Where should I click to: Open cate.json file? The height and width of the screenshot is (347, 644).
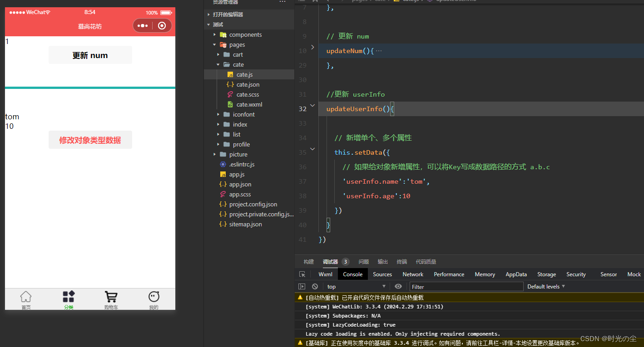tap(249, 84)
